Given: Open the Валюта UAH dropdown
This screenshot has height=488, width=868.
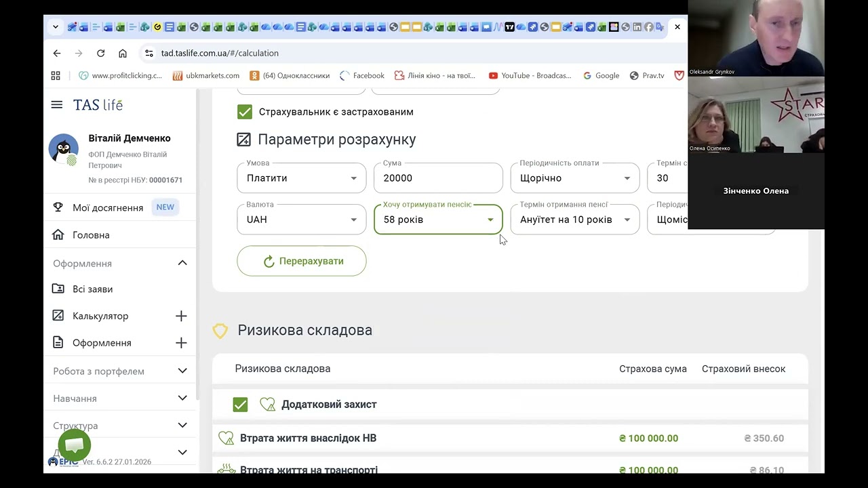Looking at the screenshot, I should point(301,219).
